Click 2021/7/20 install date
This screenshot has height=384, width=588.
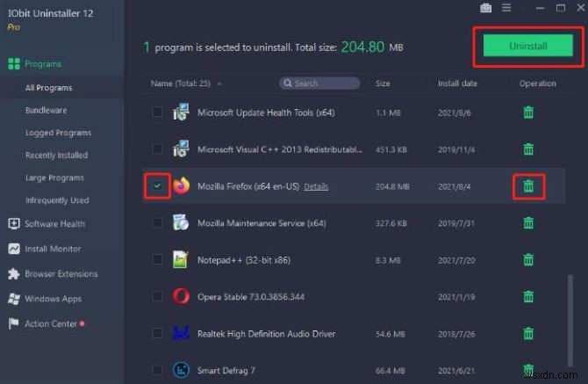[456, 260]
